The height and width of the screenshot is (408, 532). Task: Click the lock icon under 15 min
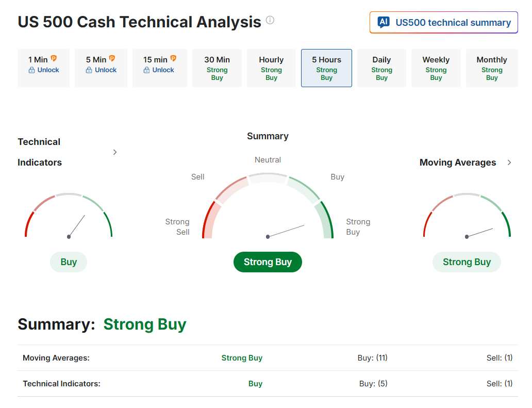point(146,70)
